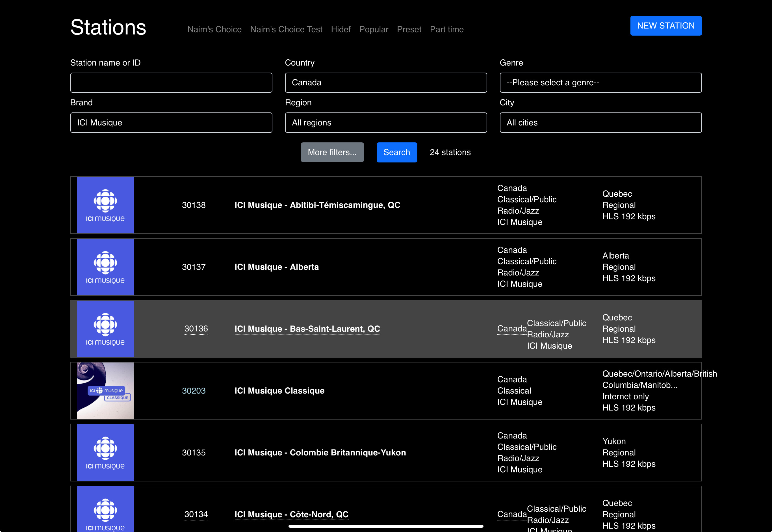Click the ICI Musique Alberta logo thumbnail
This screenshot has width=772, height=532.
pyautogui.click(x=105, y=267)
